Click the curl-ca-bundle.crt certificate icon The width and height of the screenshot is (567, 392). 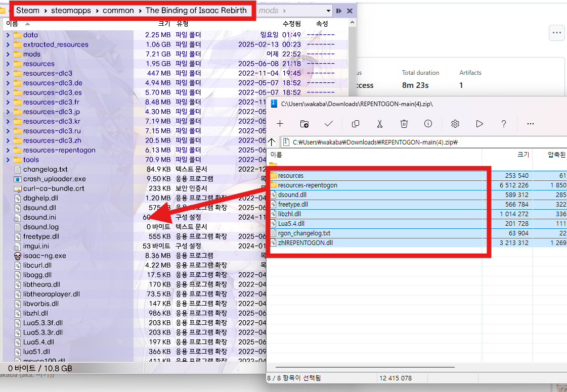click(x=17, y=188)
